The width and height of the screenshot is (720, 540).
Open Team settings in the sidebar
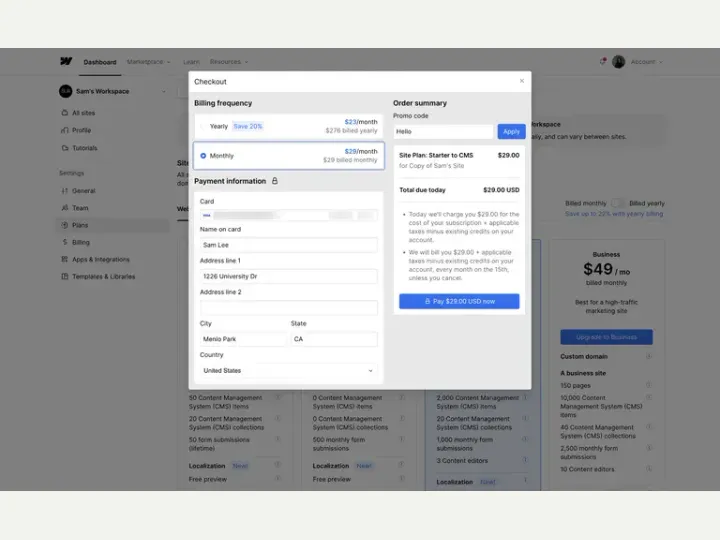pos(80,208)
